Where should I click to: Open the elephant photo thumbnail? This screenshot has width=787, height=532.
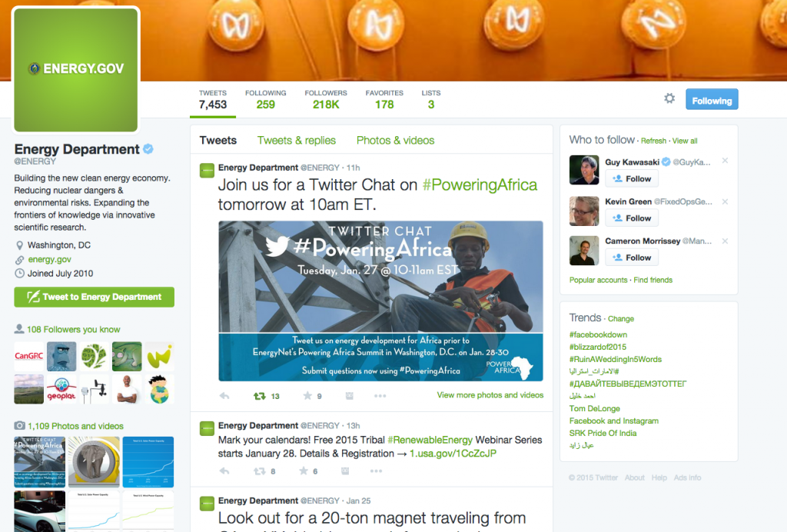94,462
